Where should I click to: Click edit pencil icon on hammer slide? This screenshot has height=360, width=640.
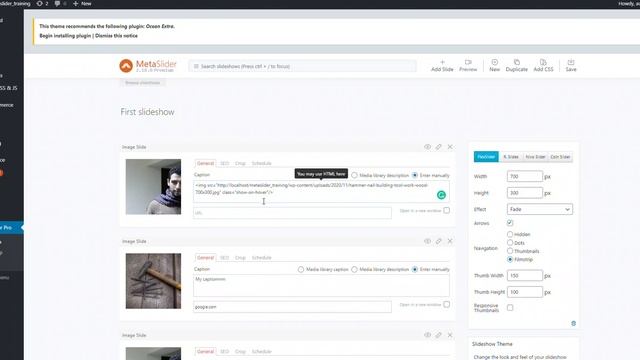point(438,241)
